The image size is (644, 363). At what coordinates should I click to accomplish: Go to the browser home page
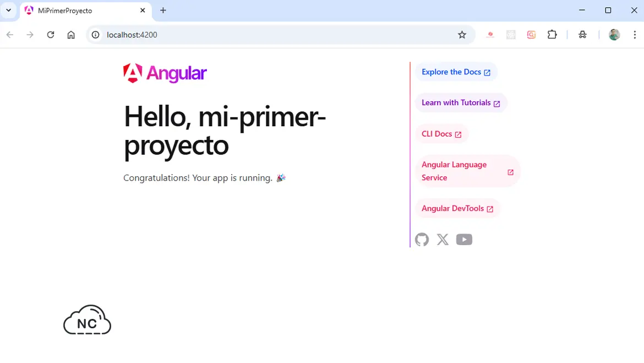pyautogui.click(x=71, y=35)
